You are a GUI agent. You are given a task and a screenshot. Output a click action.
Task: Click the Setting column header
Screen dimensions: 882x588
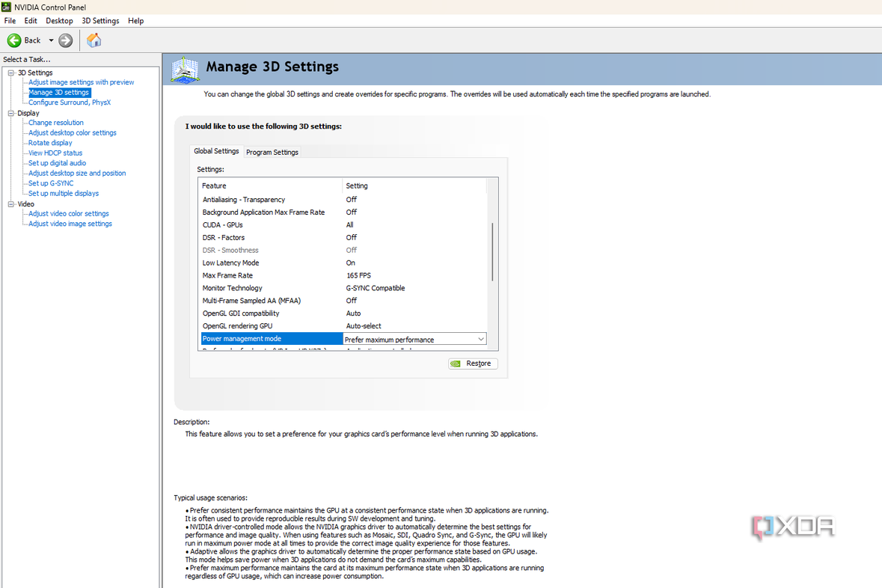click(414, 186)
